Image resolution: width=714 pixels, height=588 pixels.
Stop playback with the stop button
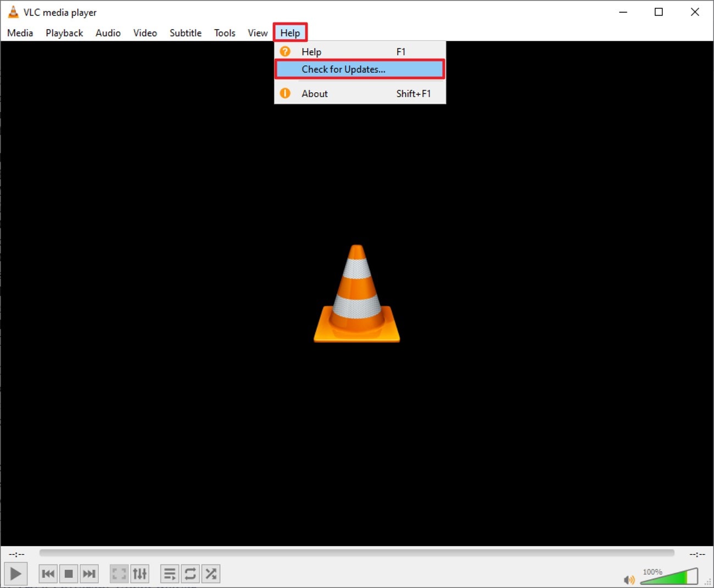pos(69,574)
